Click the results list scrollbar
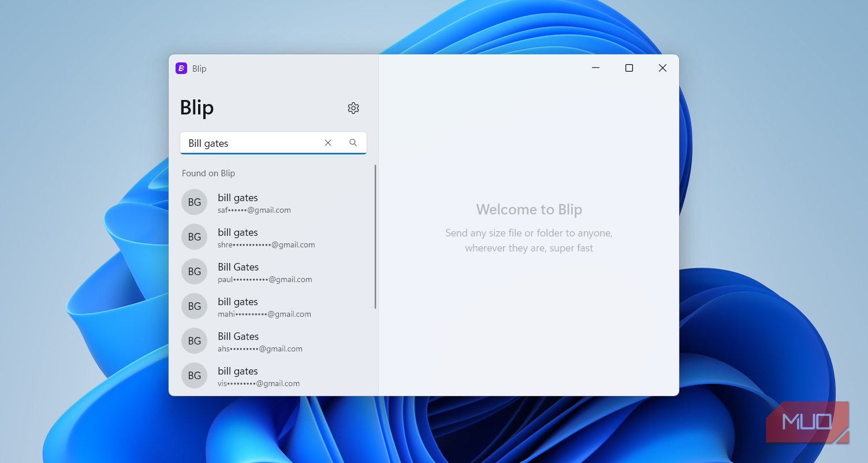The image size is (868, 463). (375, 236)
